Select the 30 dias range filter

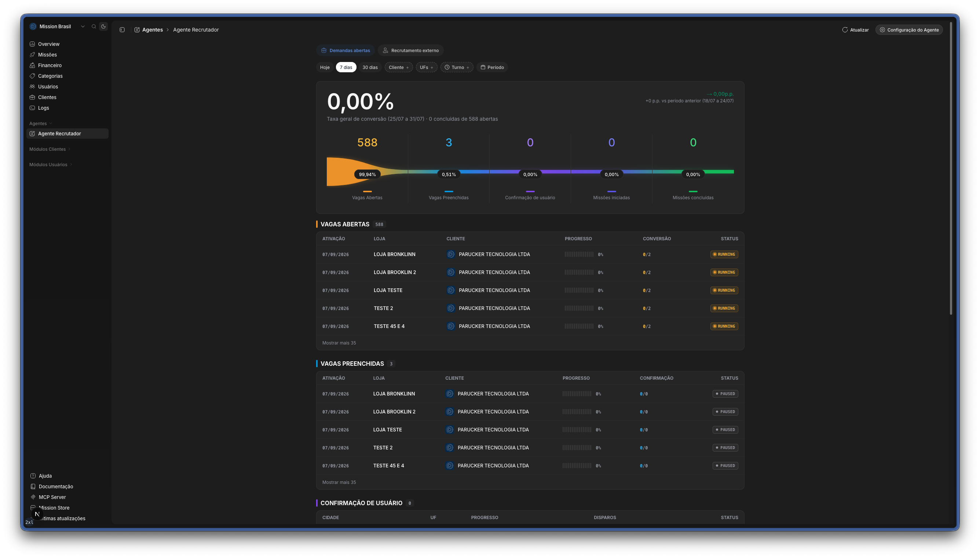tap(370, 68)
